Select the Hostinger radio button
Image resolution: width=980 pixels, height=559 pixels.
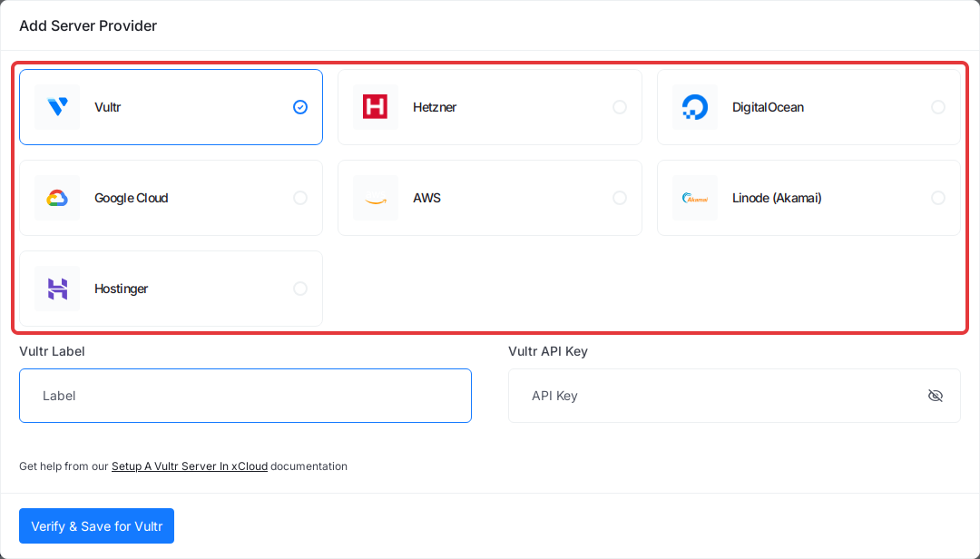[x=300, y=289]
